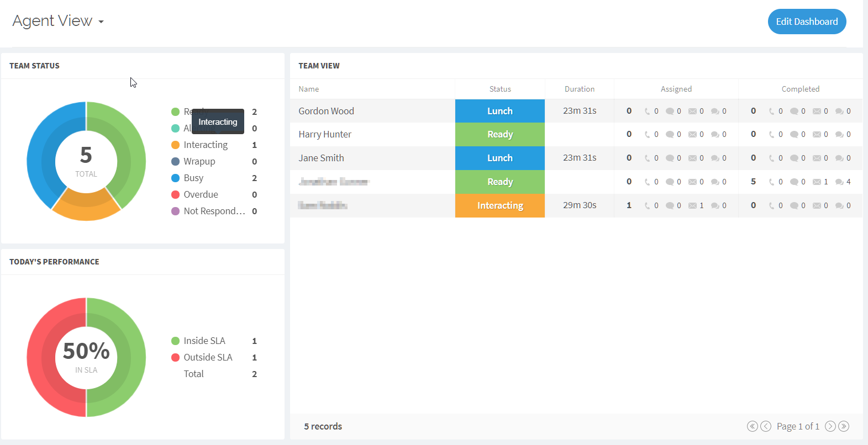The width and height of the screenshot is (868, 445).
Task: Toggle the Wrapup legend item in Team Status
Action: pos(199,161)
